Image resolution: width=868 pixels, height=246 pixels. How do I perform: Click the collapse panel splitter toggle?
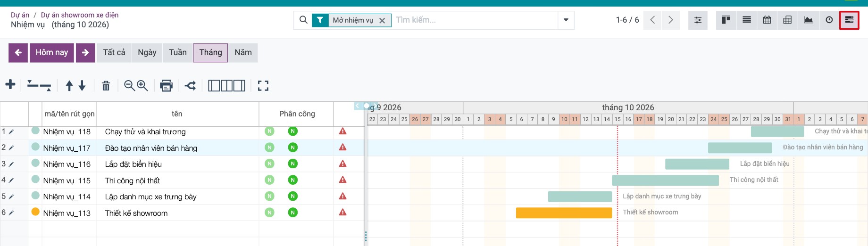[366, 106]
